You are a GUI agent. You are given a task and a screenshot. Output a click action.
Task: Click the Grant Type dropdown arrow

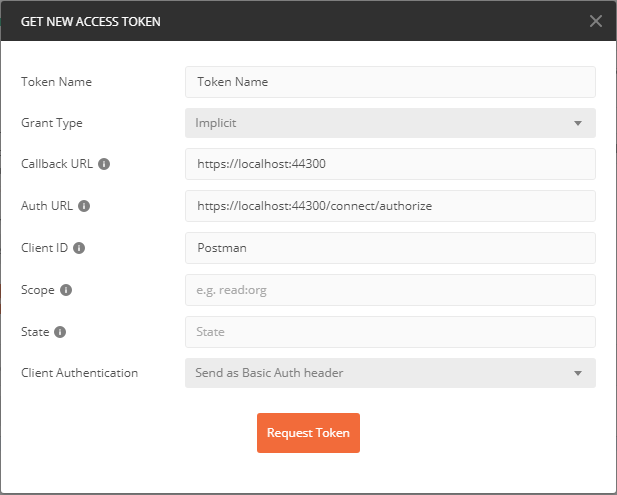(578, 124)
